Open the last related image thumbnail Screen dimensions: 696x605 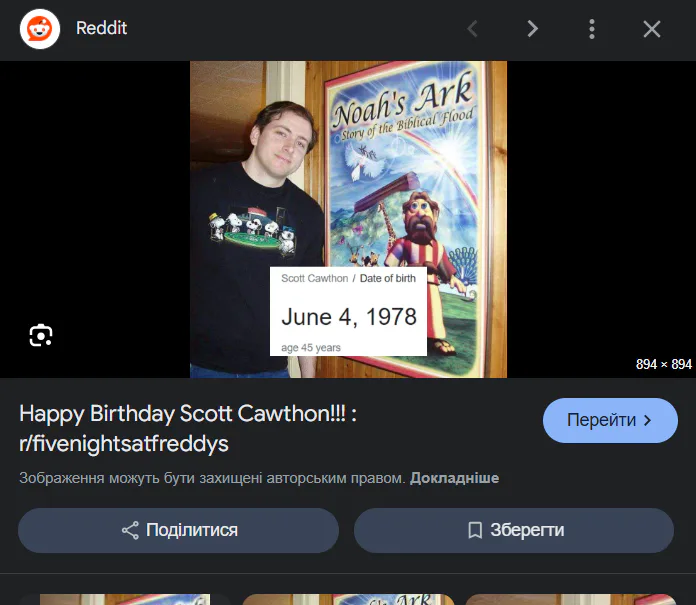pyautogui.click(x=571, y=599)
